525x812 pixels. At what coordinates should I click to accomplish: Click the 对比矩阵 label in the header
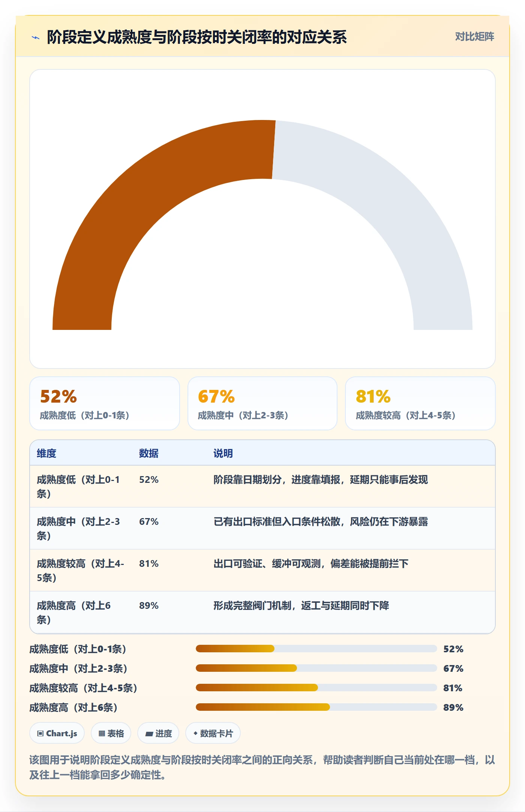[x=474, y=37]
